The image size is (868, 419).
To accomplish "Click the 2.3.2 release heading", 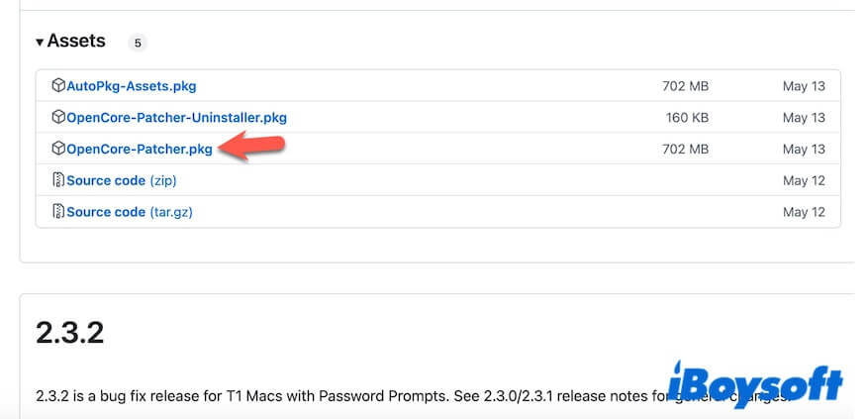I will point(70,332).
